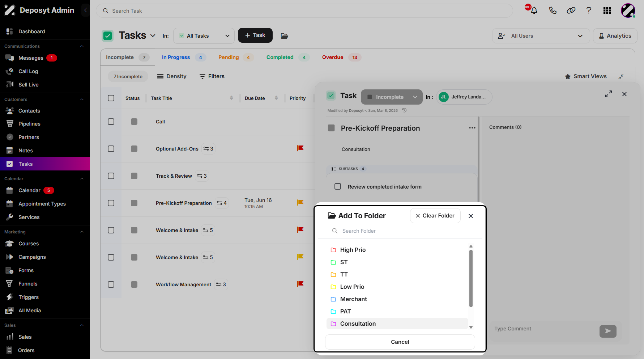Open Analytics

pyautogui.click(x=615, y=36)
